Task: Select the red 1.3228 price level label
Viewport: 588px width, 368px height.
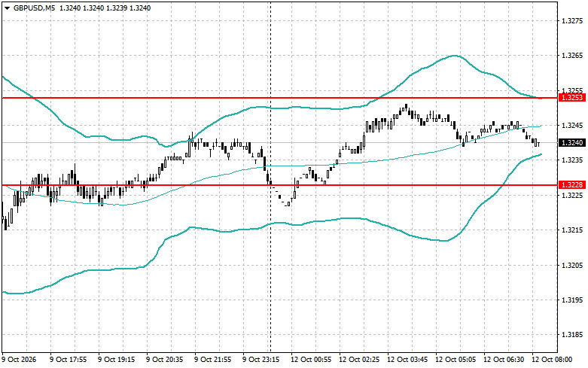Action: 572,185
